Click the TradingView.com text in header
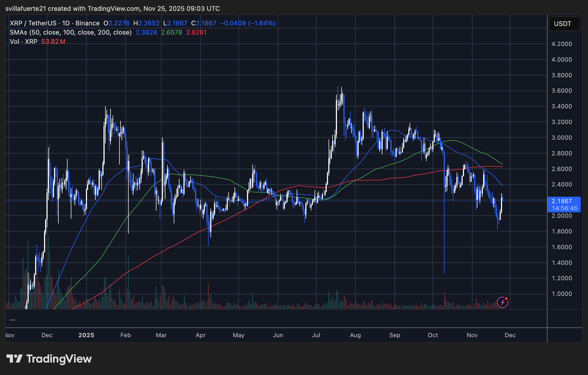 [114, 9]
